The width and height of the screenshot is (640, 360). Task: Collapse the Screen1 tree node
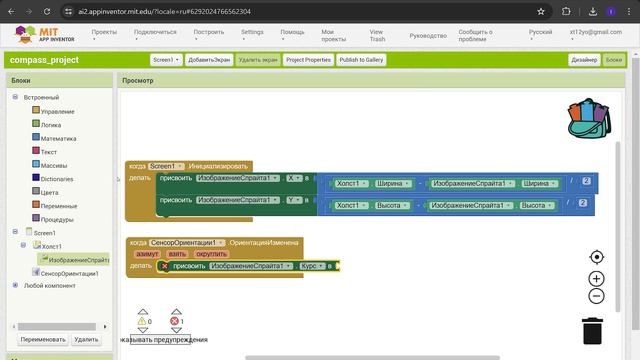pyautogui.click(x=15, y=231)
